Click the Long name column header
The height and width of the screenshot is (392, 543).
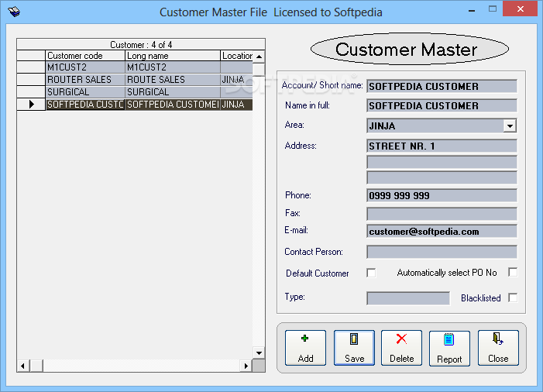pyautogui.click(x=173, y=56)
